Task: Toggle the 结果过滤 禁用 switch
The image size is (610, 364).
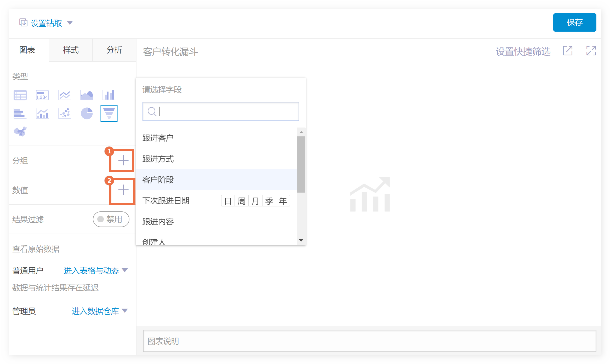Action: (111, 219)
